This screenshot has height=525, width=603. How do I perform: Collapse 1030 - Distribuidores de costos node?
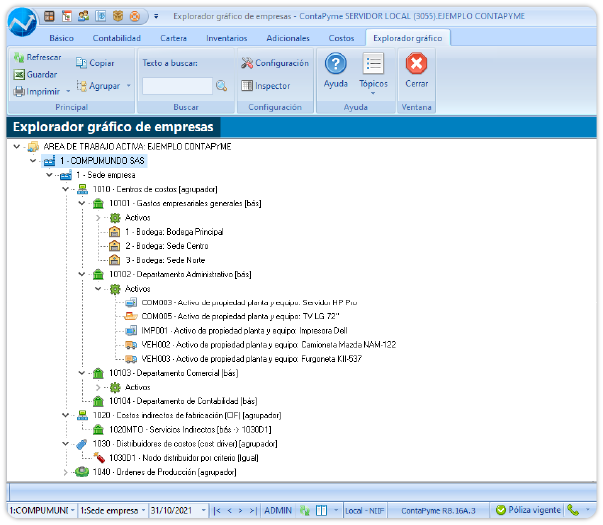click(65, 444)
